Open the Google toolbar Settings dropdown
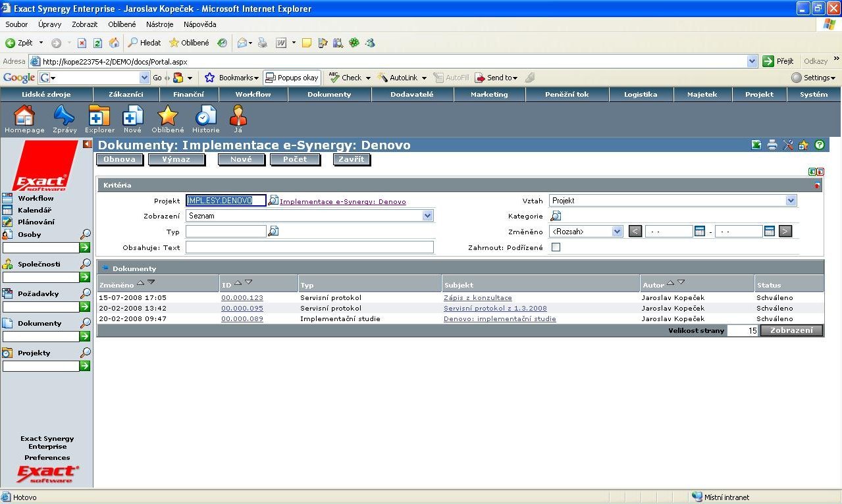The width and height of the screenshot is (842, 504). 814,78
